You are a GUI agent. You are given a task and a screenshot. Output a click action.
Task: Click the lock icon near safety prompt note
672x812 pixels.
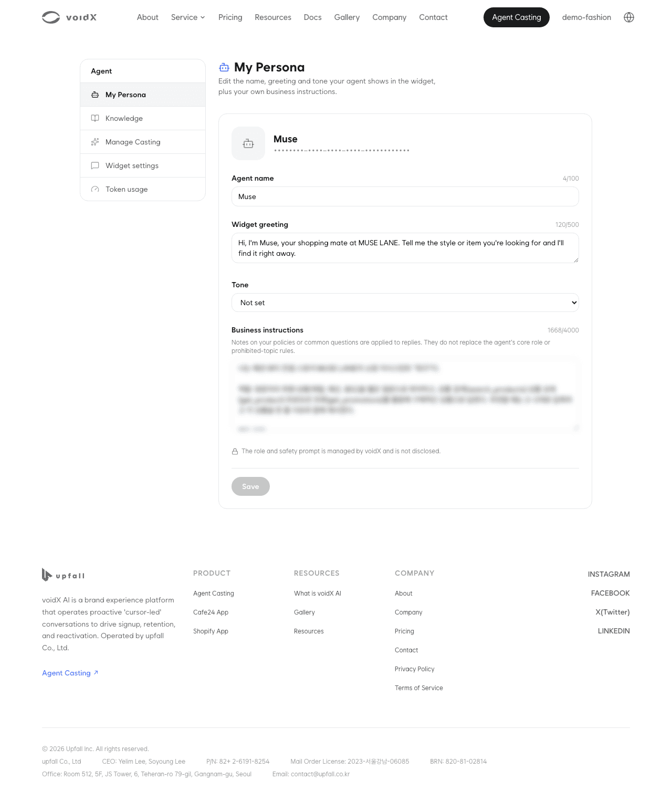coord(235,452)
